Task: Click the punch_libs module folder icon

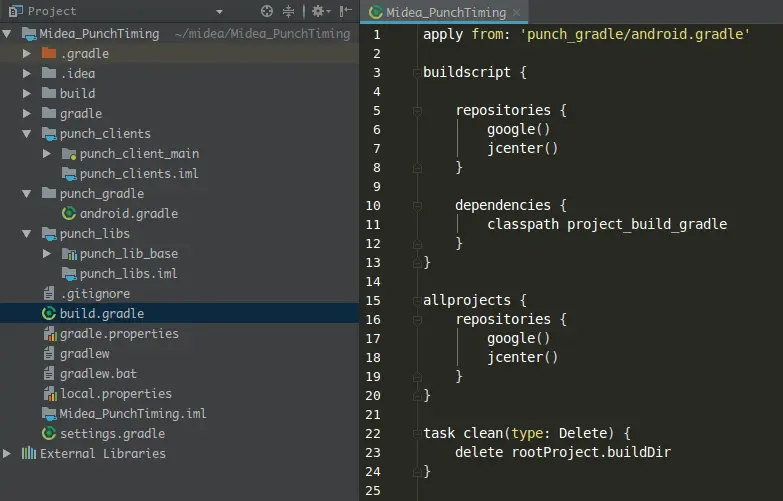Action: pyautogui.click(x=49, y=233)
